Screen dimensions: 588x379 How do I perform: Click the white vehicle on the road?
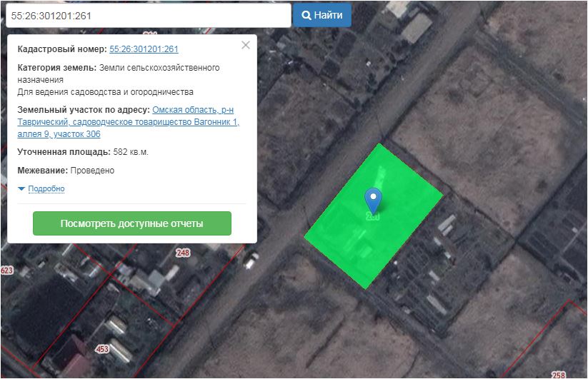pos(251,262)
